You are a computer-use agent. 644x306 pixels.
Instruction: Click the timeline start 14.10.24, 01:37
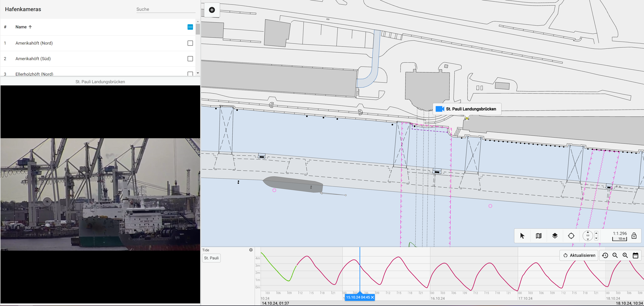[x=275, y=303]
